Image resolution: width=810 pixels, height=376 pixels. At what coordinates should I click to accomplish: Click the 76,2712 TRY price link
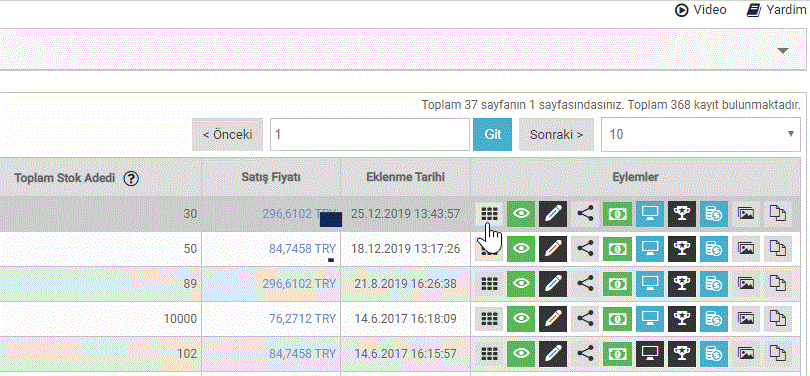[x=302, y=319]
